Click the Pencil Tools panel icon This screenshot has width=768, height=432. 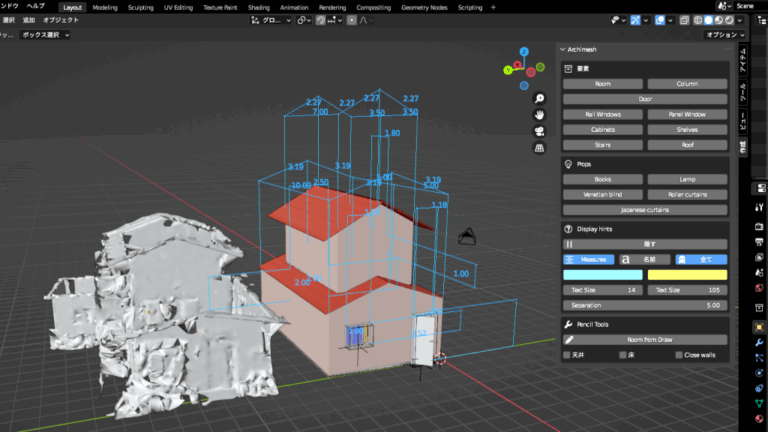coord(568,325)
